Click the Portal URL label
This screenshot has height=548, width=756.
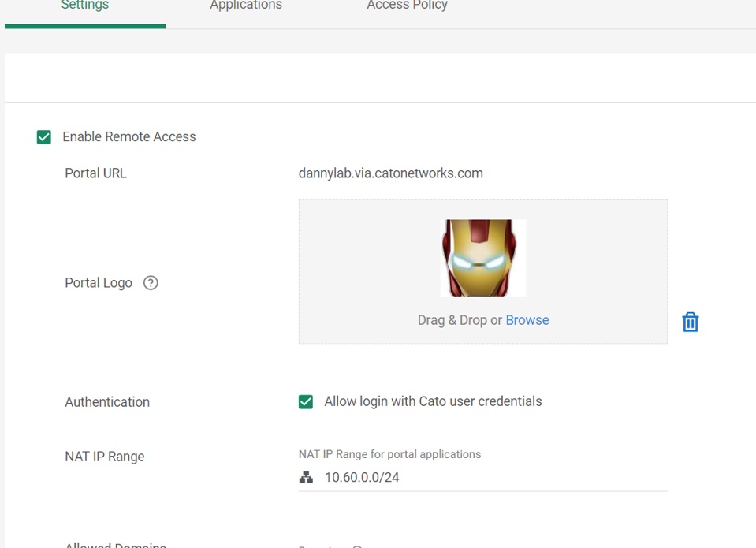pos(95,173)
